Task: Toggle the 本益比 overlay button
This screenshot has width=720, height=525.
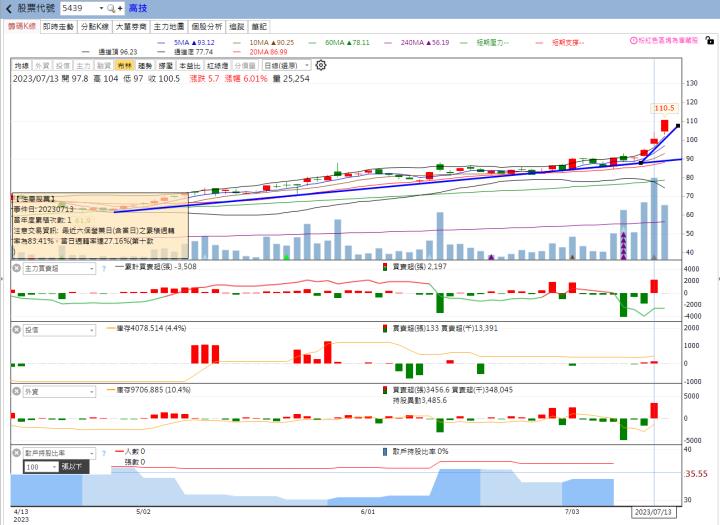Action: 190,66
